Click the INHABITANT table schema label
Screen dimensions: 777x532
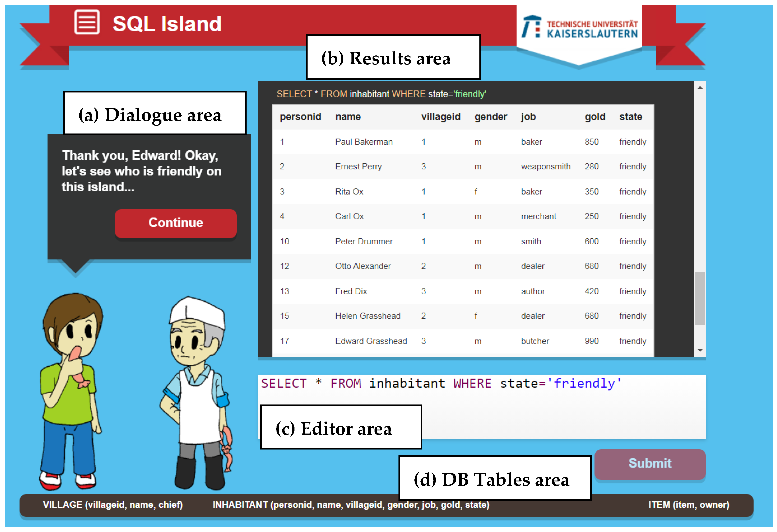[x=351, y=505]
